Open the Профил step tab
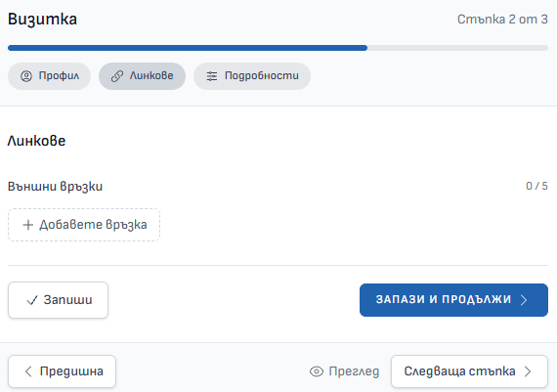557x392 pixels. click(x=50, y=76)
